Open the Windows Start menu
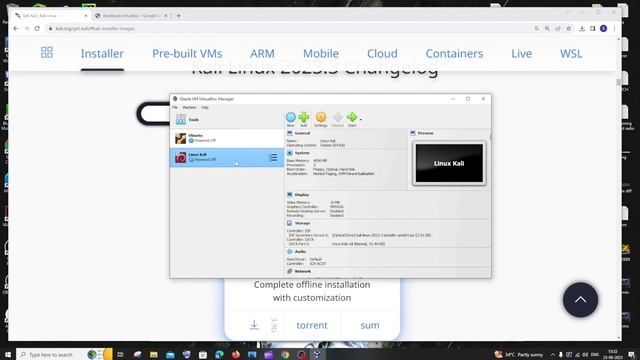 (7, 354)
